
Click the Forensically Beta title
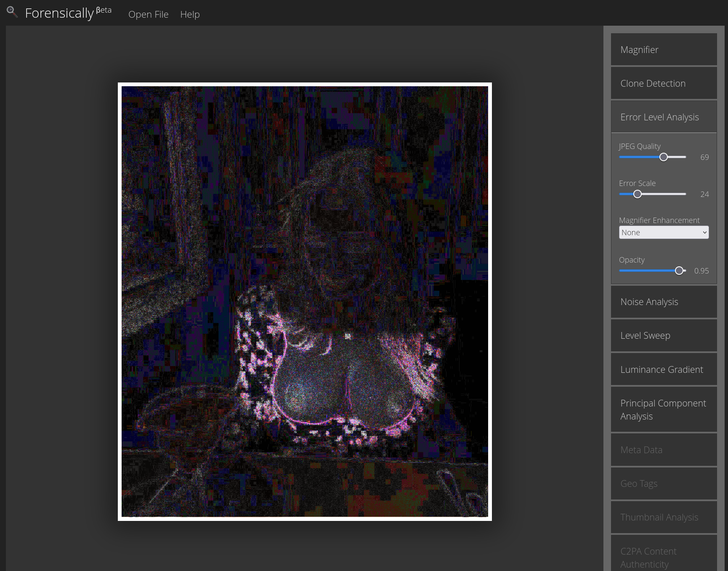[x=68, y=13]
